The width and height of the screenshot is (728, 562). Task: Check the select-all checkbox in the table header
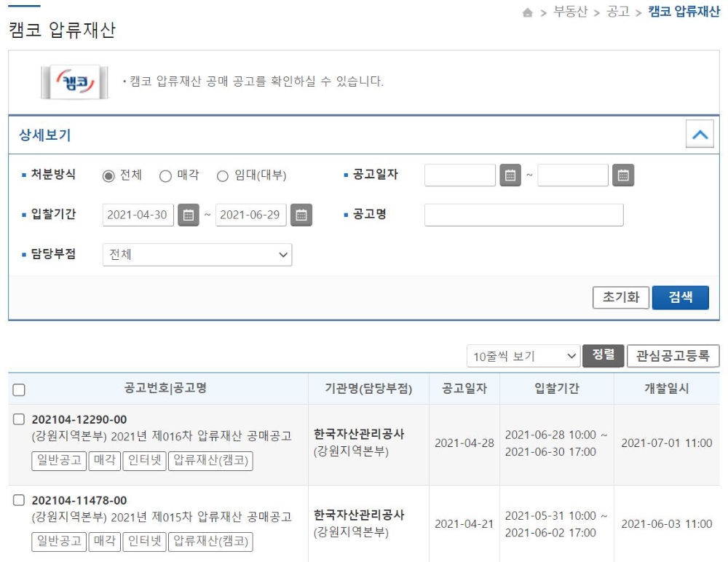20,389
